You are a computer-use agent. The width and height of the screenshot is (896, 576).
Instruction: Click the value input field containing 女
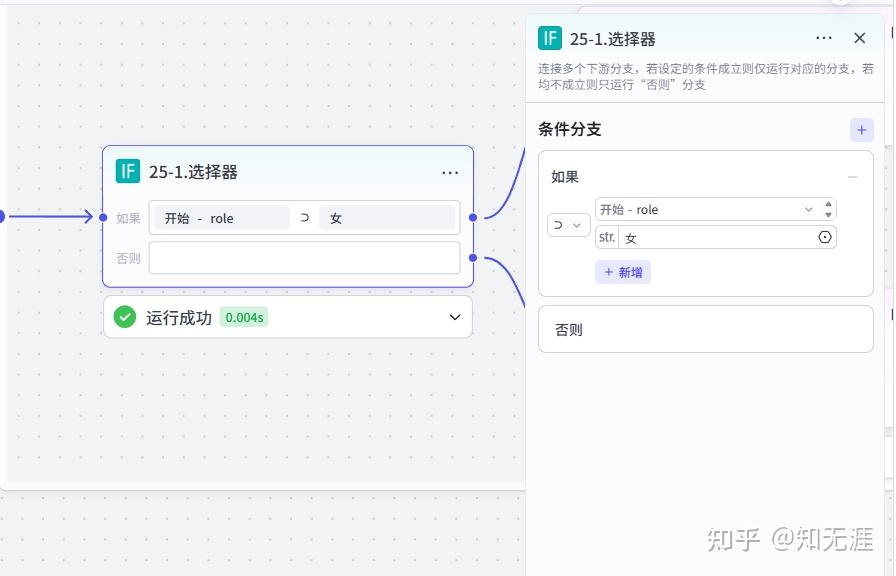click(x=716, y=237)
